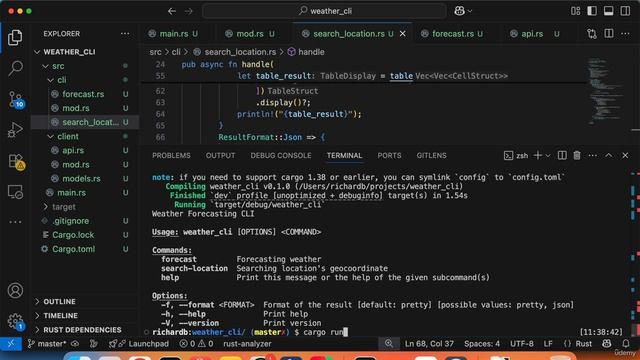Screen dimensions: 640x360
Task: Go back with navigation arrow
Action: pos(172,11)
